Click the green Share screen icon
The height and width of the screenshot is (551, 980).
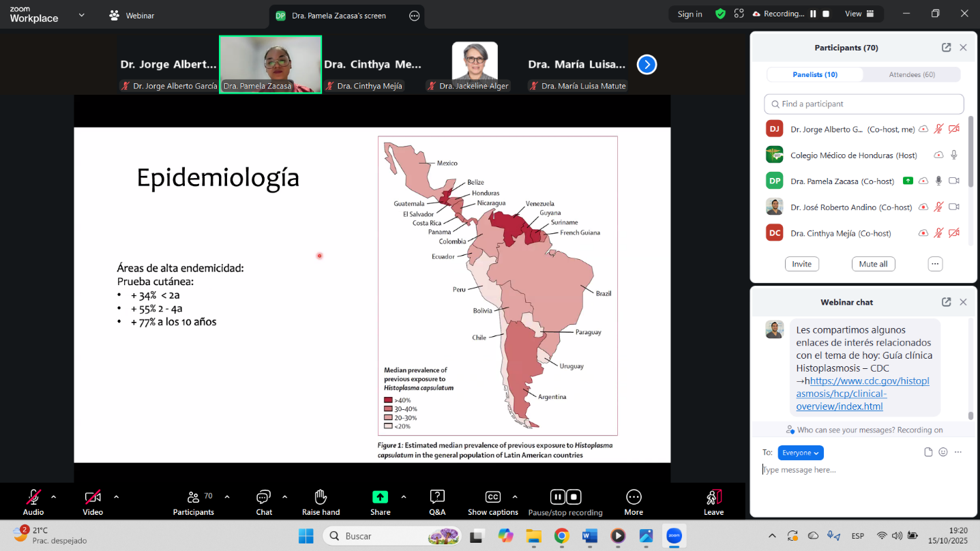[x=380, y=497]
